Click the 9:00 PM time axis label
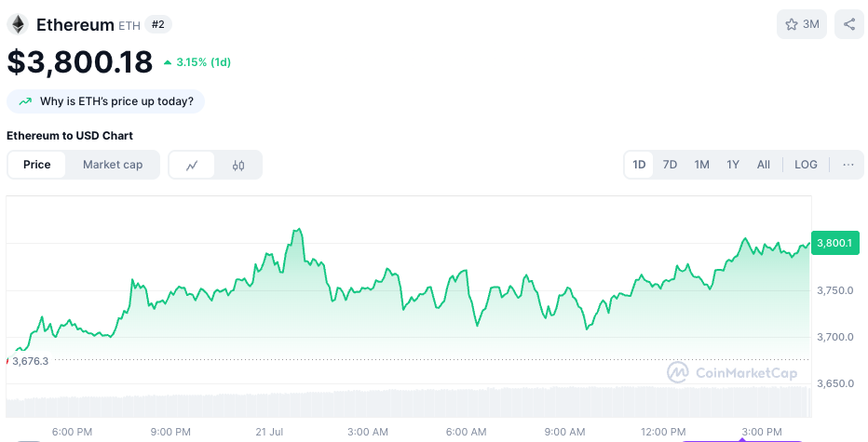 [170, 432]
